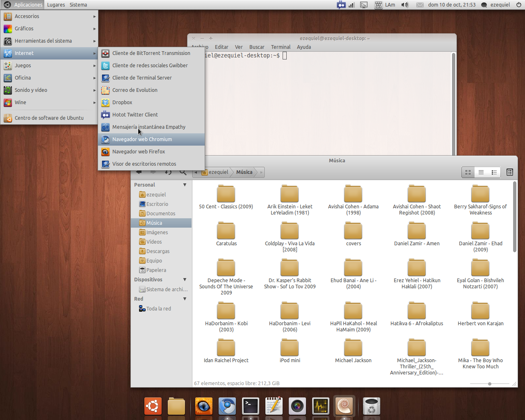The image size is (525, 420).
Task: Click the volume icon in top panel
Action: pyautogui.click(x=405, y=5)
